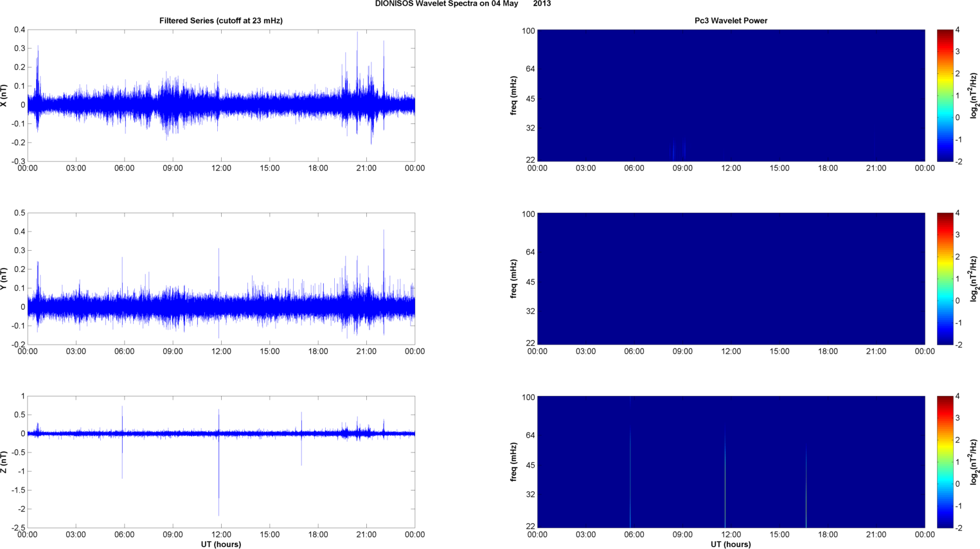
Task: Click the '09:00' tick under X series plot
Action: 173,168
